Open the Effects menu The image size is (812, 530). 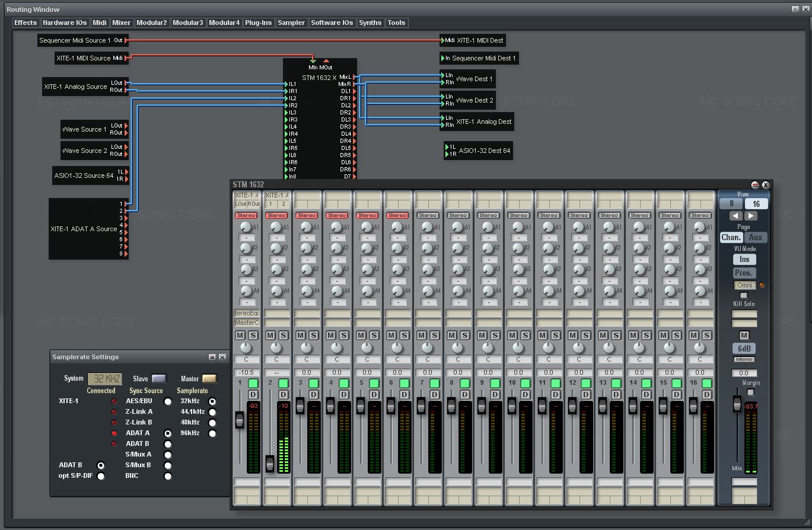coord(26,23)
